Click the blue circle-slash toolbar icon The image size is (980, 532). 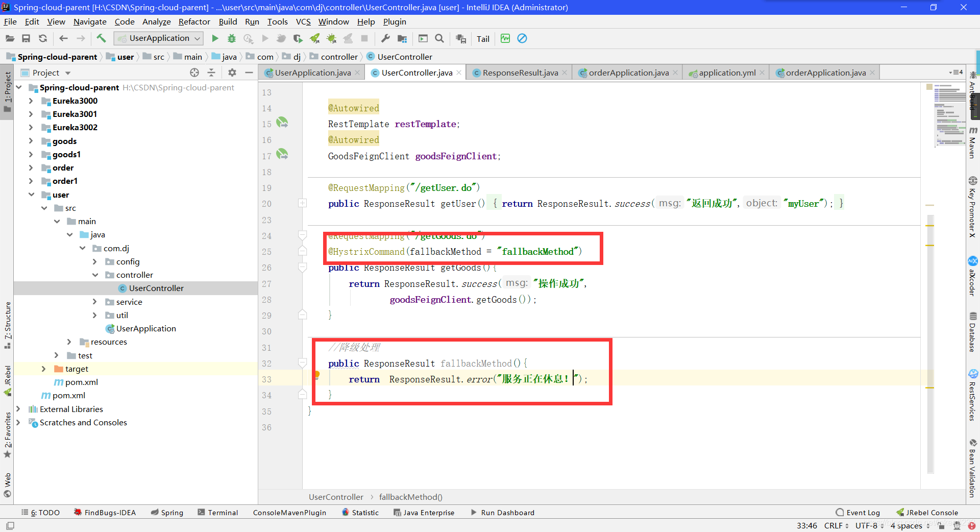(522, 38)
